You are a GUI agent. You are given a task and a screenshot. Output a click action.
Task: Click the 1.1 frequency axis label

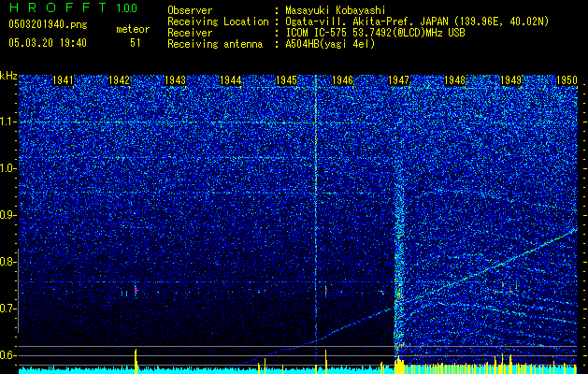click(8, 122)
